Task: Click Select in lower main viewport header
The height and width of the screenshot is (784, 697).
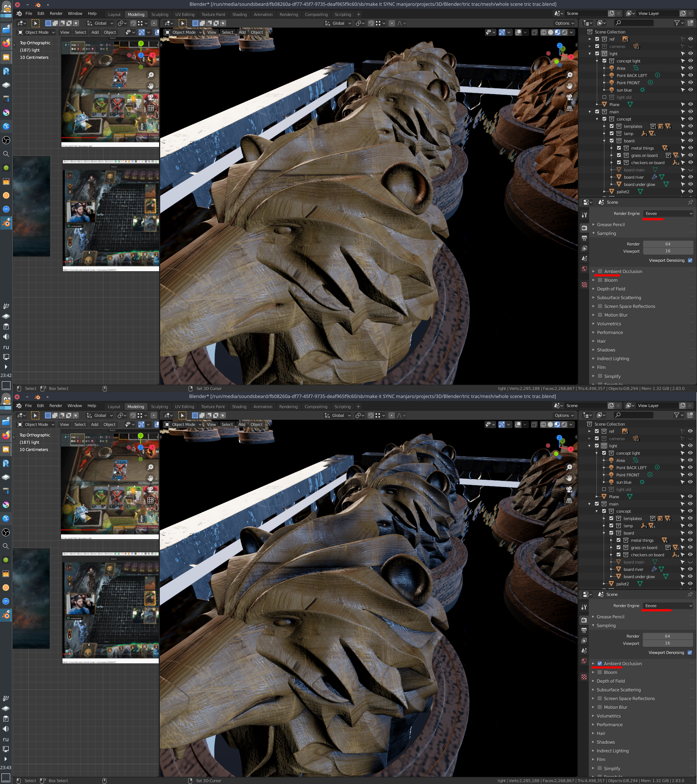Action: pyautogui.click(x=227, y=424)
